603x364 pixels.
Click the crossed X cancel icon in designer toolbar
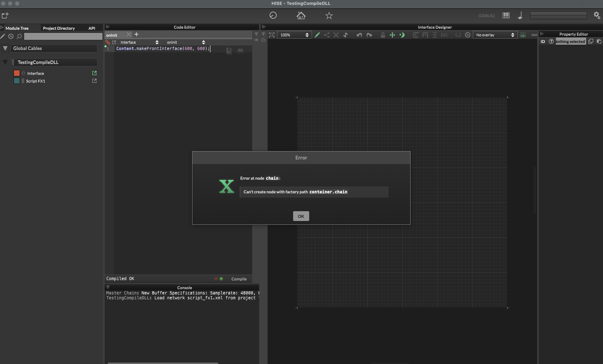click(336, 35)
